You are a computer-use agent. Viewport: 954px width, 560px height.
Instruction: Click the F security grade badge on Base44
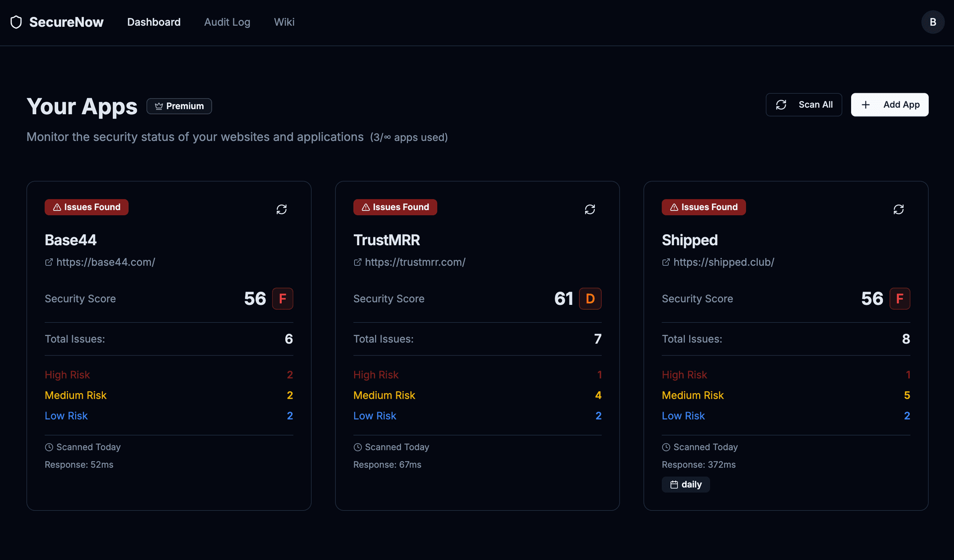tap(283, 298)
